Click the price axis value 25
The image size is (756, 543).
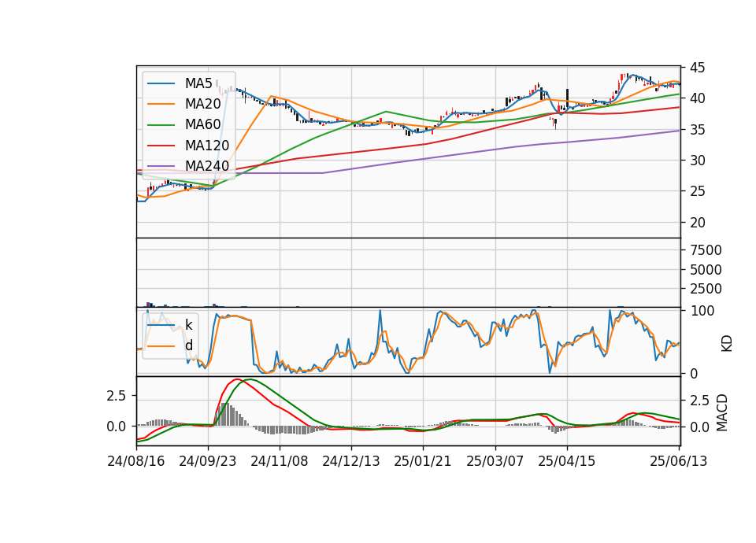click(x=697, y=191)
